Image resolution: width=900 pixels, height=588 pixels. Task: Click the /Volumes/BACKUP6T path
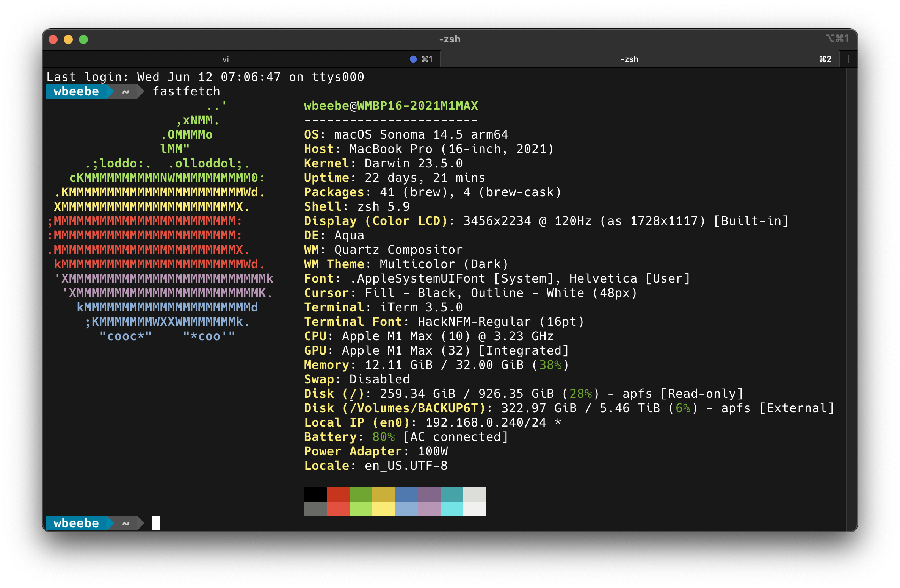tap(414, 408)
